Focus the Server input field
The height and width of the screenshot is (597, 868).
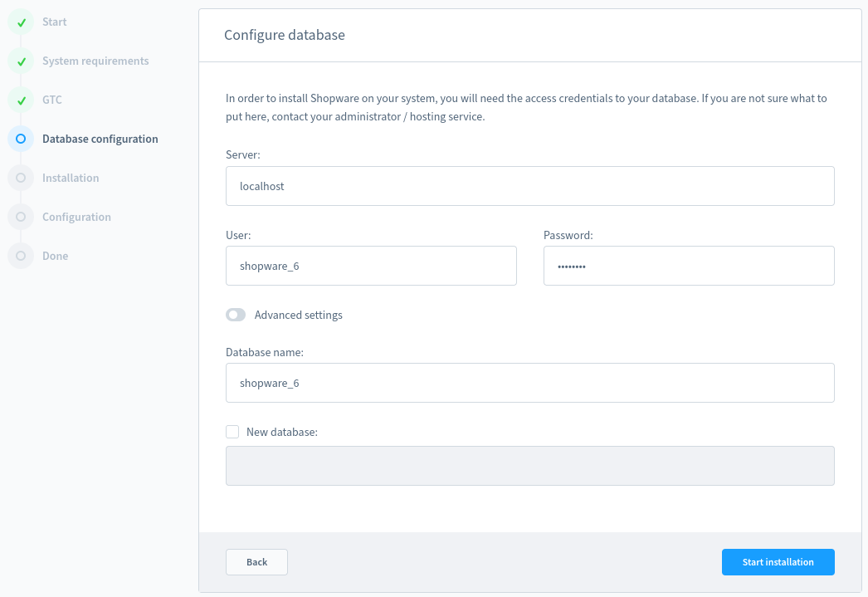tap(529, 186)
